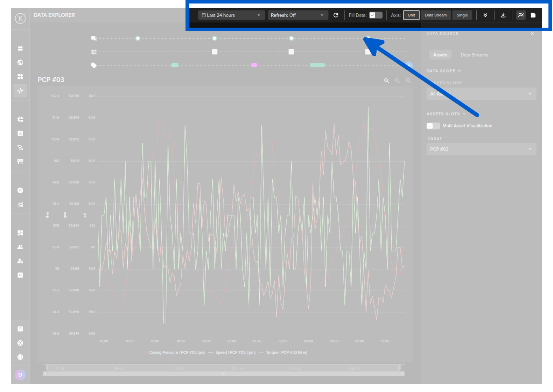The height and width of the screenshot is (392, 553).
Task: Click the time range scrollbar below chart
Action: point(224,374)
